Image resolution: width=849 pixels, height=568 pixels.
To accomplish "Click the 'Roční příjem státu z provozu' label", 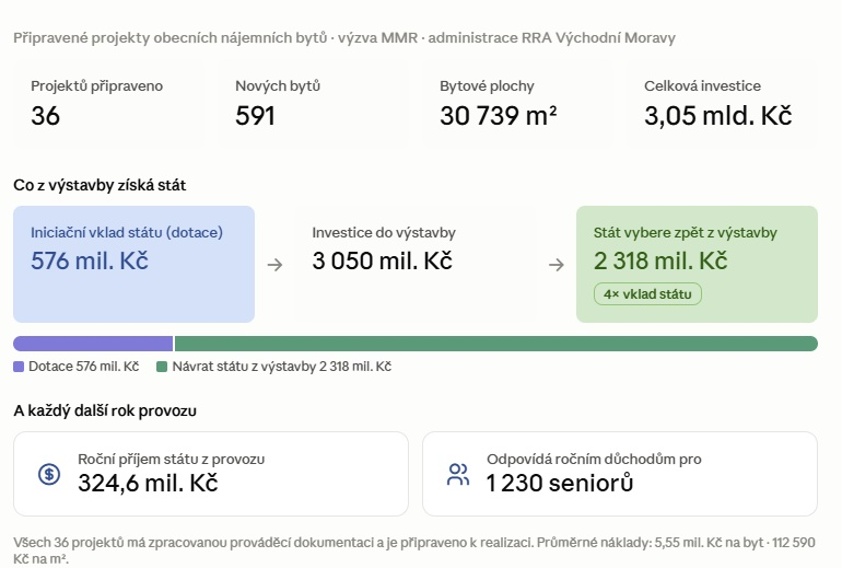I will point(171,459).
